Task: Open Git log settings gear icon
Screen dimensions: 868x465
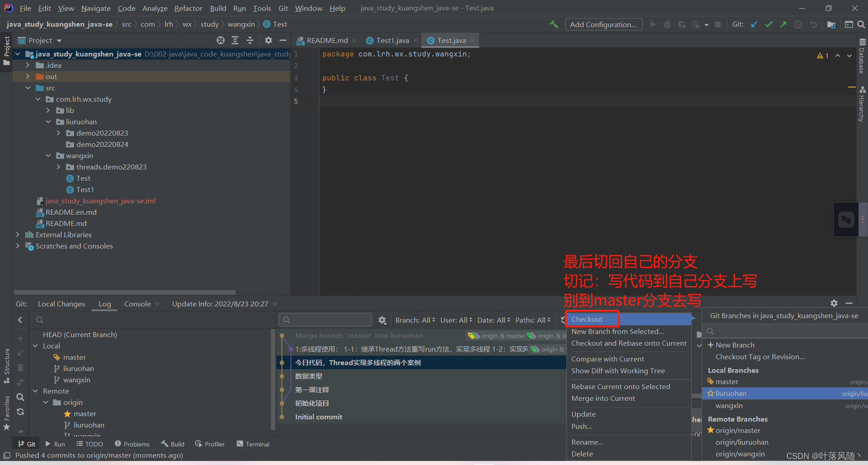Action: tap(382, 320)
